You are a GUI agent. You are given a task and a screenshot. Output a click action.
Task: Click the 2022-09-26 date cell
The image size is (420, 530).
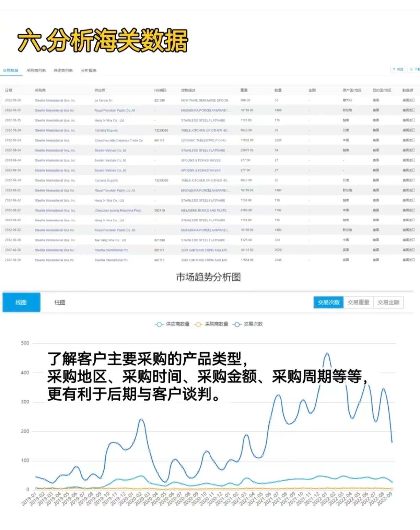click(13, 101)
